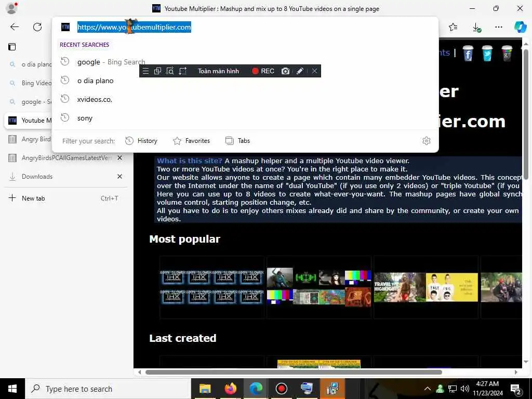
Task: Close the Downloads tab
Action: pos(119,177)
